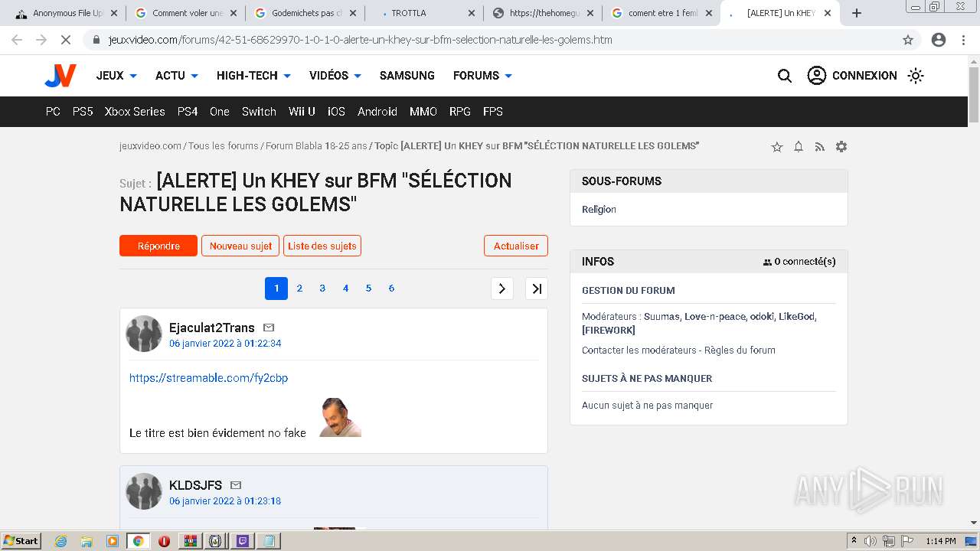Screen dimensions: 980x551
Task: Expand the FORUMS menu
Action: pos(482,76)
